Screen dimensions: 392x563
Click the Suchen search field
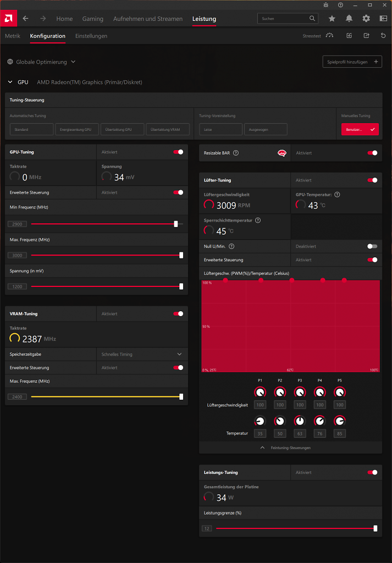(288, 18)
